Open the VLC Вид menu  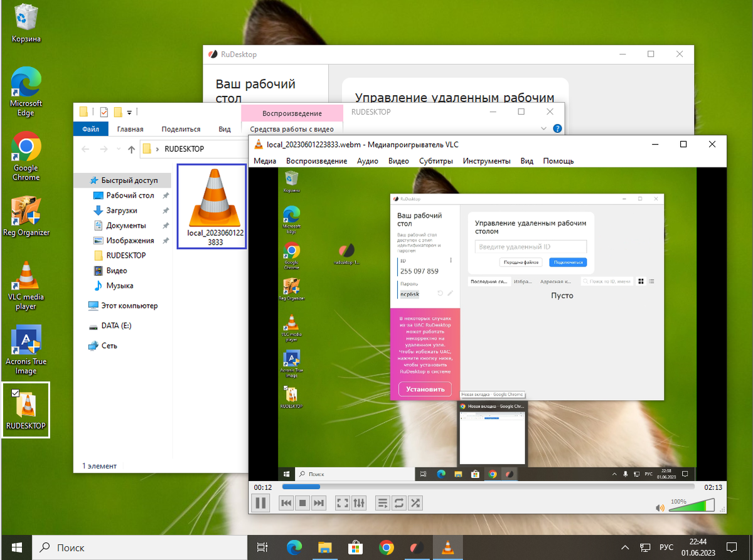527,161
